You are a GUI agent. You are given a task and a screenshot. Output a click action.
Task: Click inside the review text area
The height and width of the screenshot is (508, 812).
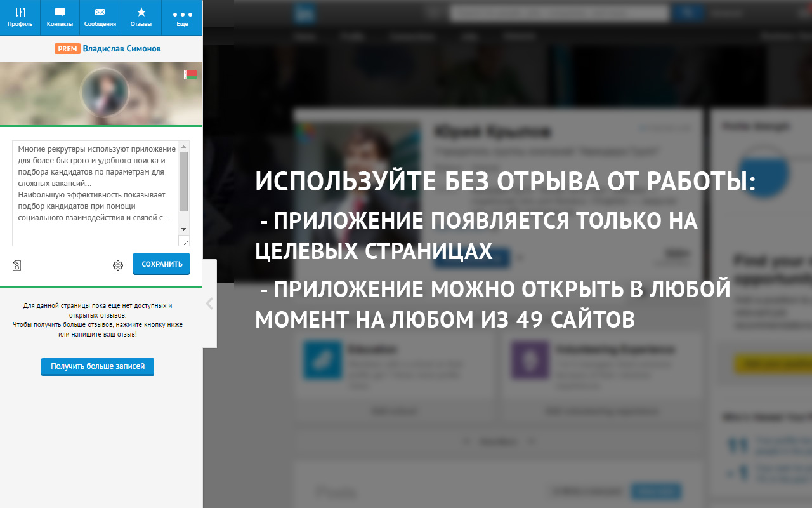click(x=95, y=194)
